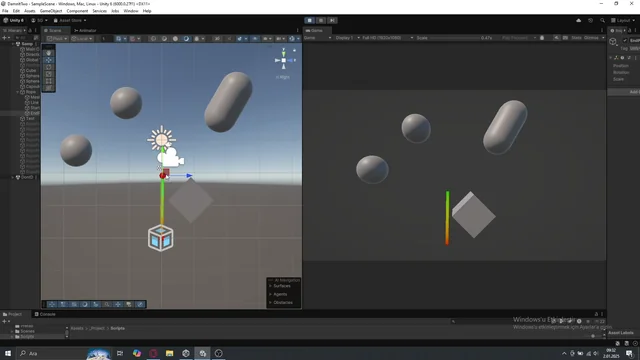This screenshot has width=640, height=360.
Task: Select the Transform tool in Scene toolbar
Action: [49, 87]
